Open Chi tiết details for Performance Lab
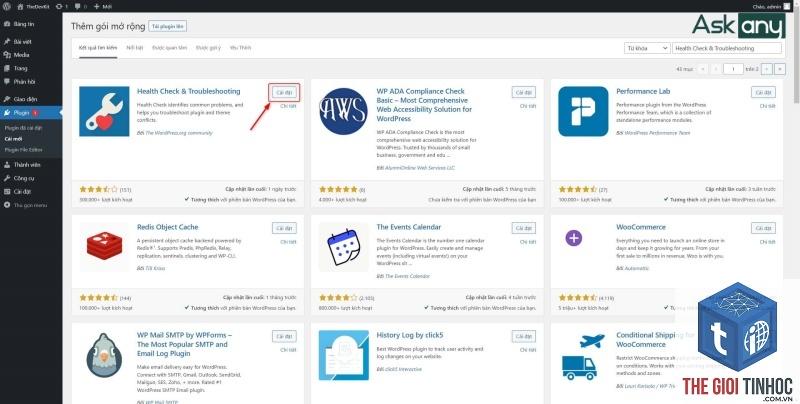The height and width of the screenshot is (404, 800). point(767,106)
